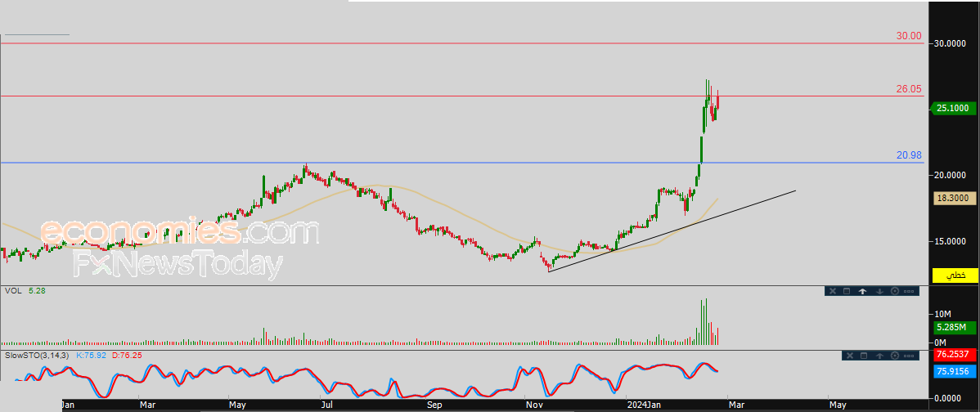This screenshot has height=412, width=980.
Task: Click the D:76.25 stochastic reading
Action: tap(128, 356)
